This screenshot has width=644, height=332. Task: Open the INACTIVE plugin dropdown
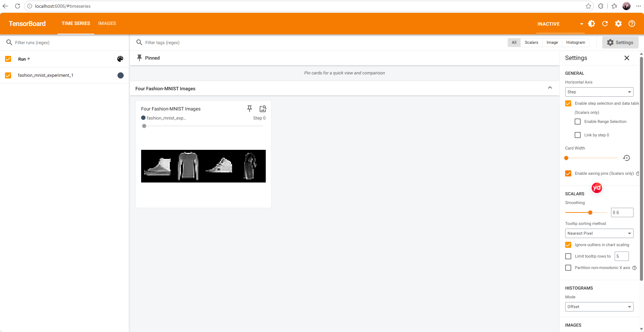[x=560, y=24]
